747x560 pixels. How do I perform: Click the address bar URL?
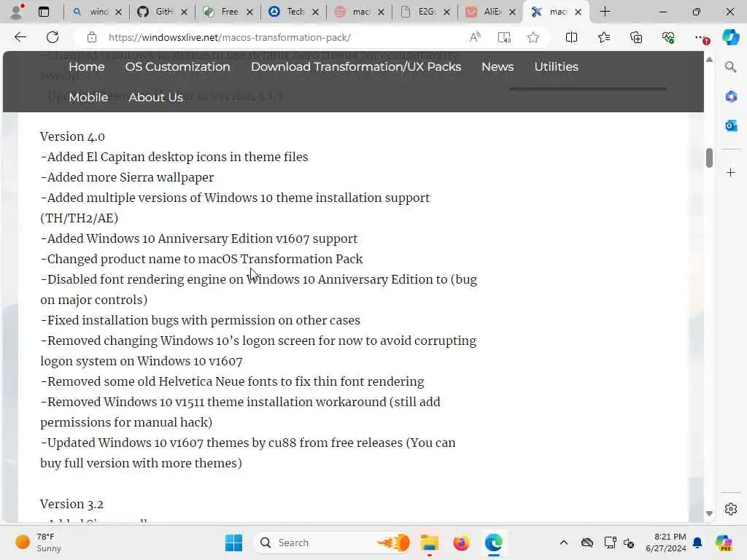(x=230, y=37)
